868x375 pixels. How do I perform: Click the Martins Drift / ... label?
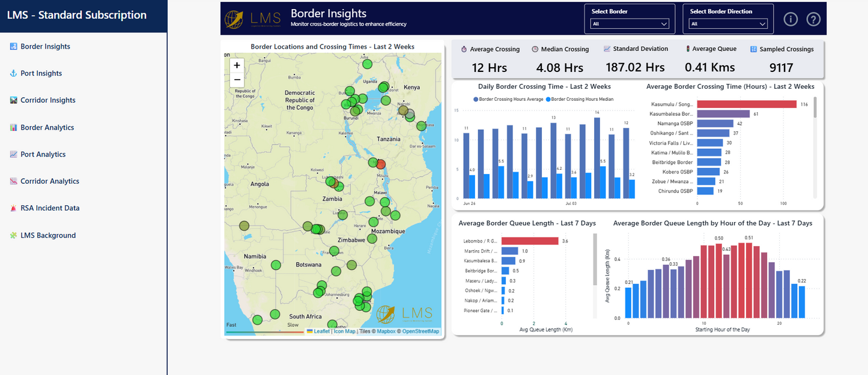tap(481, 251)
